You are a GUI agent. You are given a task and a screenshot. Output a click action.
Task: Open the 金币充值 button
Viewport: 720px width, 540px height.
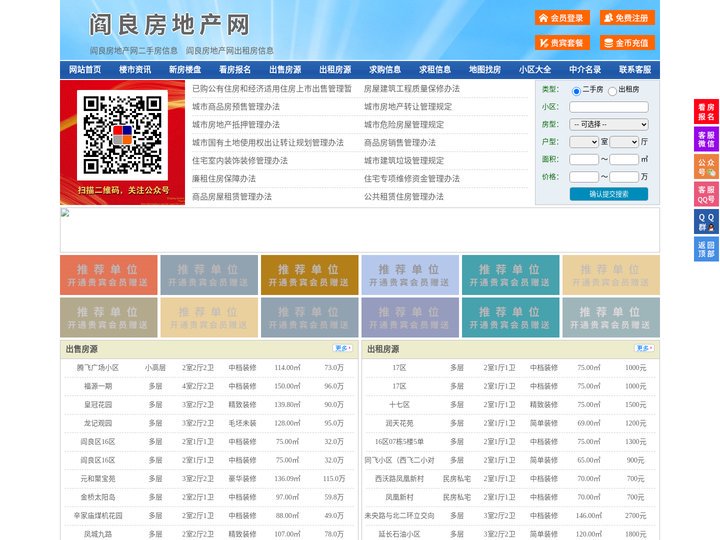pos(627,43)
